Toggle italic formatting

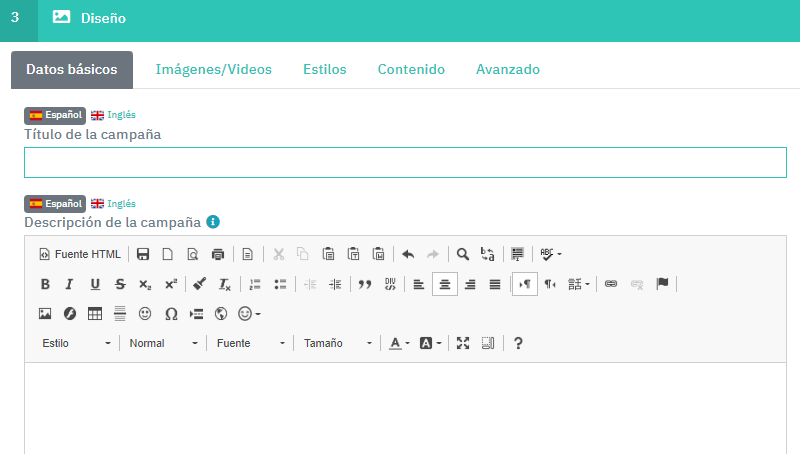[70, 284]
